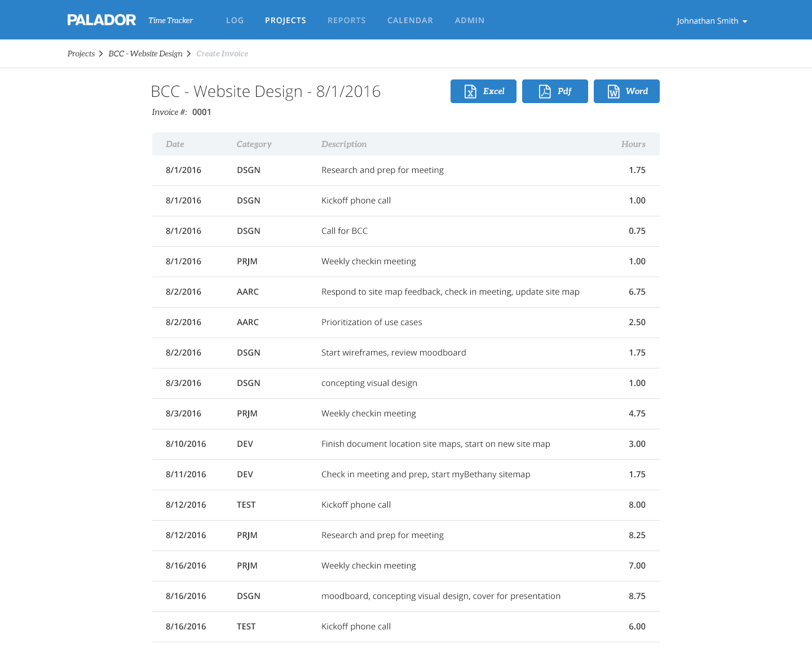
Task: Open the ADMIN menu item
Action: click(x=470, y=20)
